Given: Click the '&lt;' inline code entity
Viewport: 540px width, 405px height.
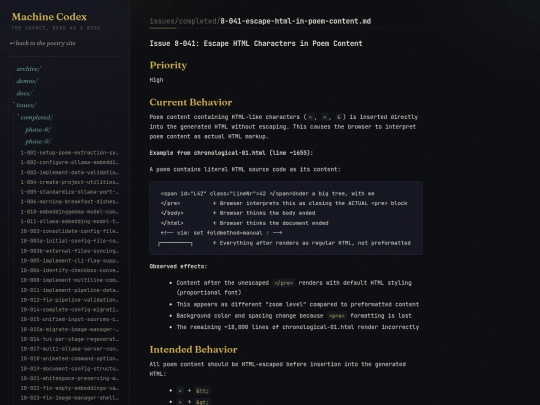Looking at the screenshot, I should (x=202, y=391).
